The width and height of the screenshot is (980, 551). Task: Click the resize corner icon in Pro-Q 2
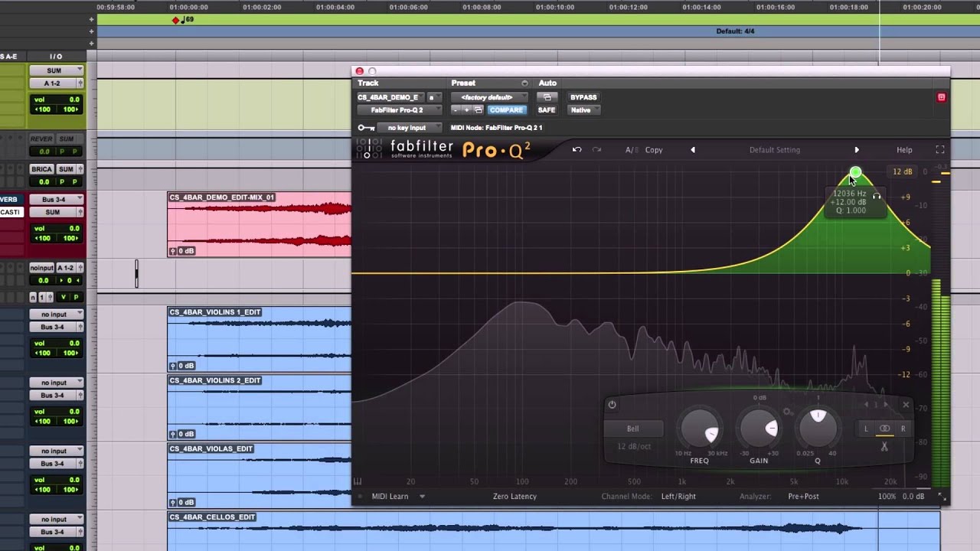click(942, 498)
